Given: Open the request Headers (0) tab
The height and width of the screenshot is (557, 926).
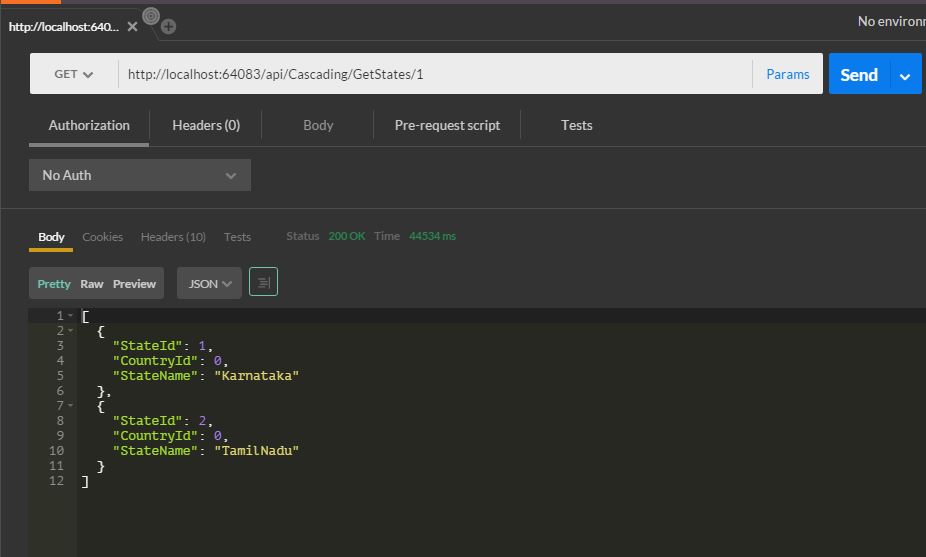Looking at the screenshot, I should click(x=206, y=125).
